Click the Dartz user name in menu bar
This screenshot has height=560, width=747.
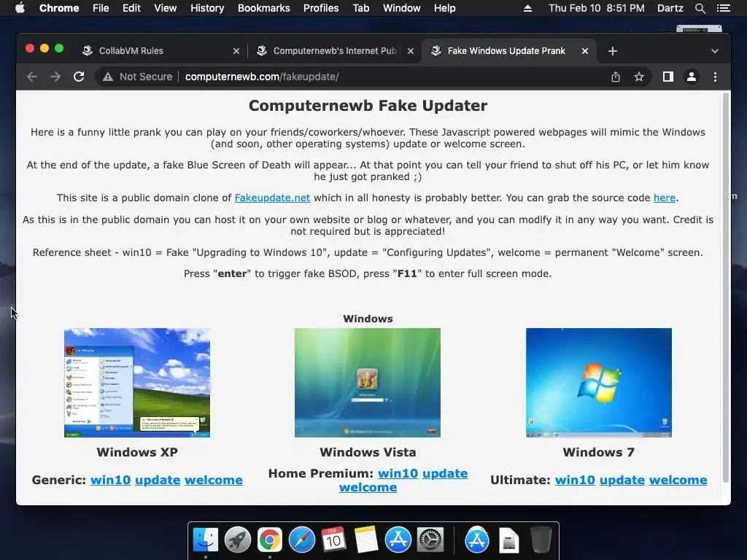coord(670,8)
